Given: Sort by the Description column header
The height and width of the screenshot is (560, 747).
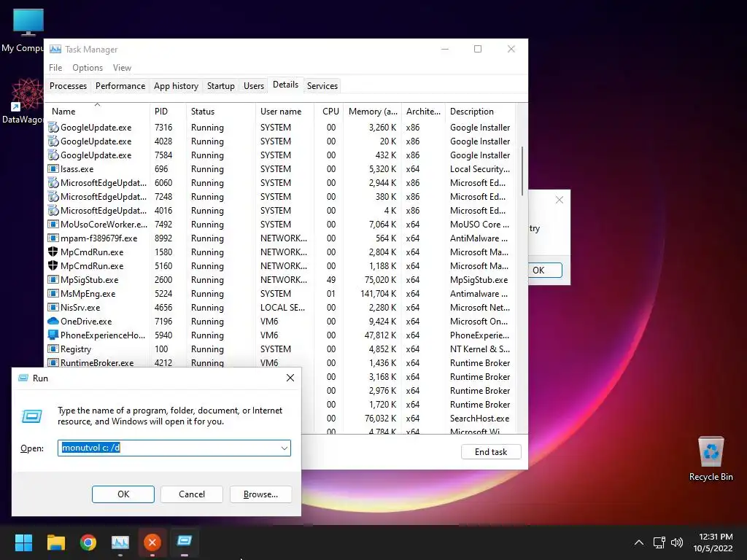Looking at the screenshot, I should (x=480, y=112).
